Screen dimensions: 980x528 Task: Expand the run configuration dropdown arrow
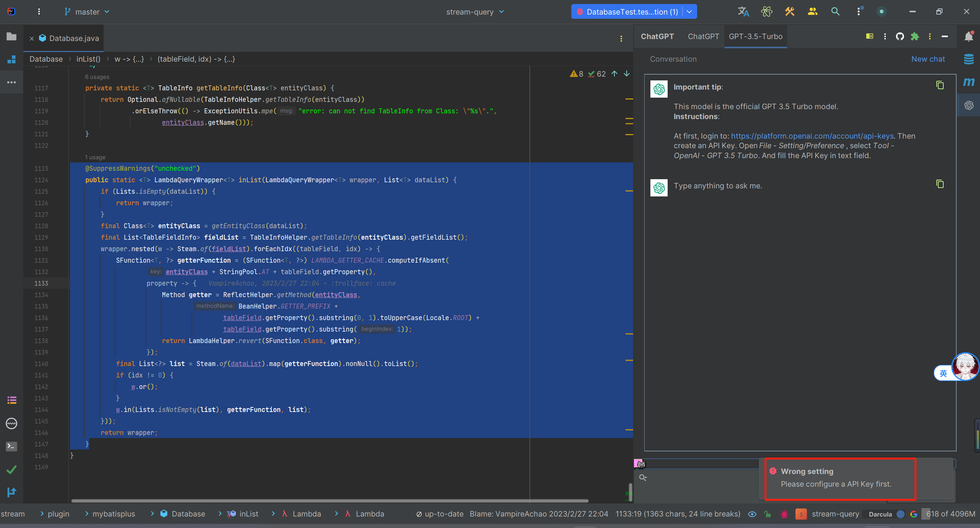(689, 12)
